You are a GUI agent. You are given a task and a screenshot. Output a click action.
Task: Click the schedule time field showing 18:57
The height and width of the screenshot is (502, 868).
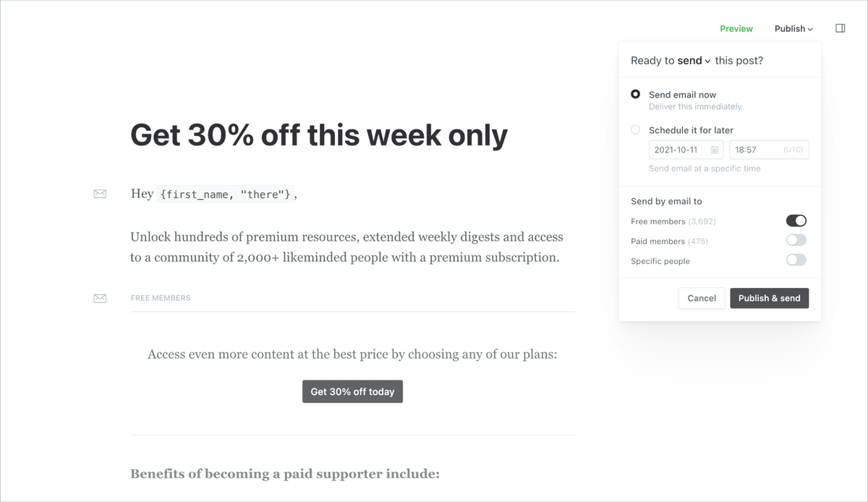coord(756,150)
